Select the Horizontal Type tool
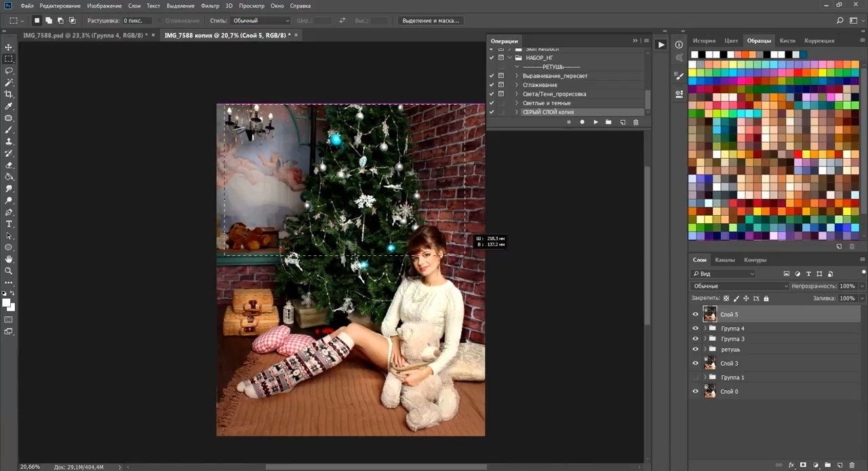The height and width of the screenshot is (471, 868). tap(9, 224)
